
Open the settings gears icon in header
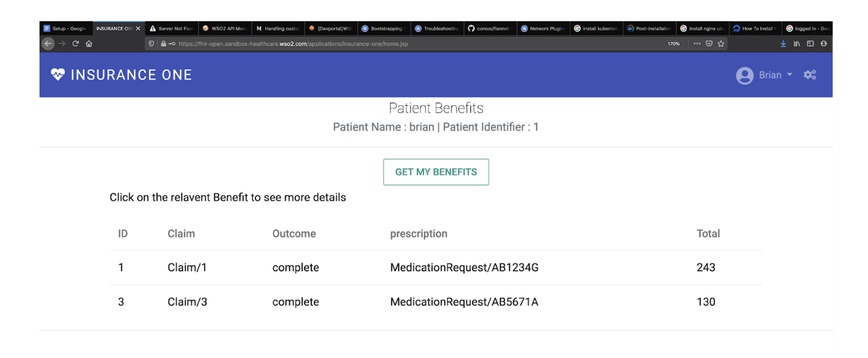pyautogui.click(x=810, y=75)
